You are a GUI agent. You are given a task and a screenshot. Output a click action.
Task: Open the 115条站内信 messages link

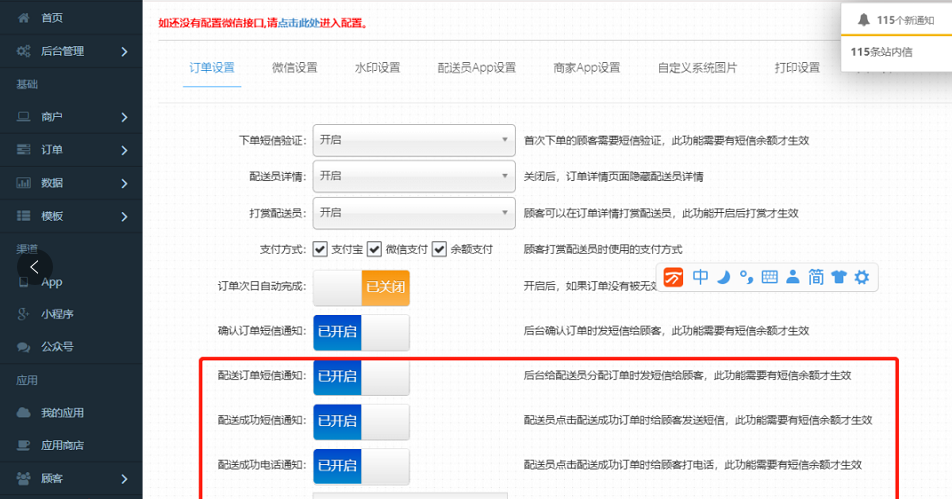(x=881, y=52)
